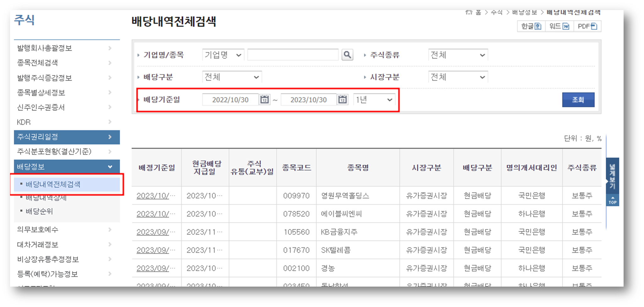Open the date link for 경농 row
Image resolution: width=644 pixels, height=307 pixels.
pos(156,269)
